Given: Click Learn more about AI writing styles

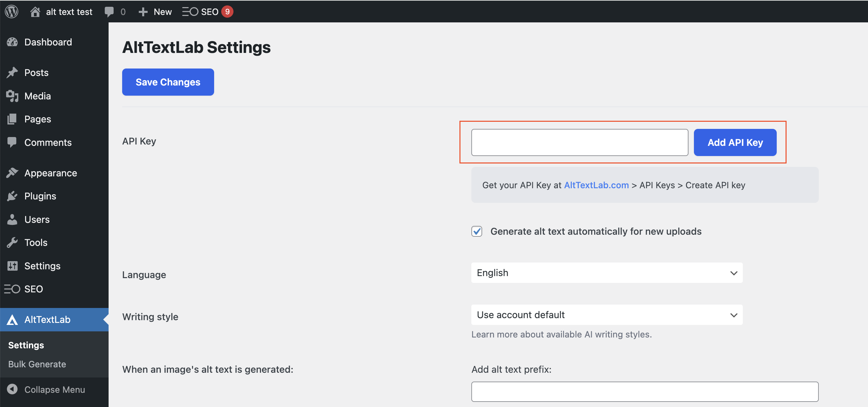Looking at the screenshot, I should tap(562, 334).
